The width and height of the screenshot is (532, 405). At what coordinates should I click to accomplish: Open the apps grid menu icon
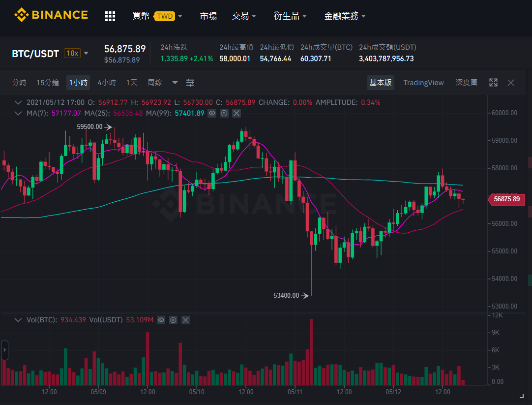(x=110, y=16)
